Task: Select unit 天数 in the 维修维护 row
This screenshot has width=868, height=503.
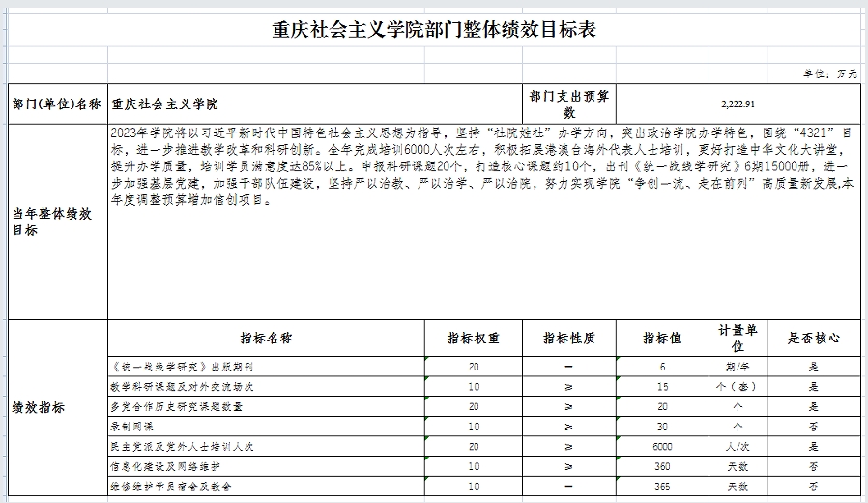Action: pyautogui.click(x=738, y=487)
